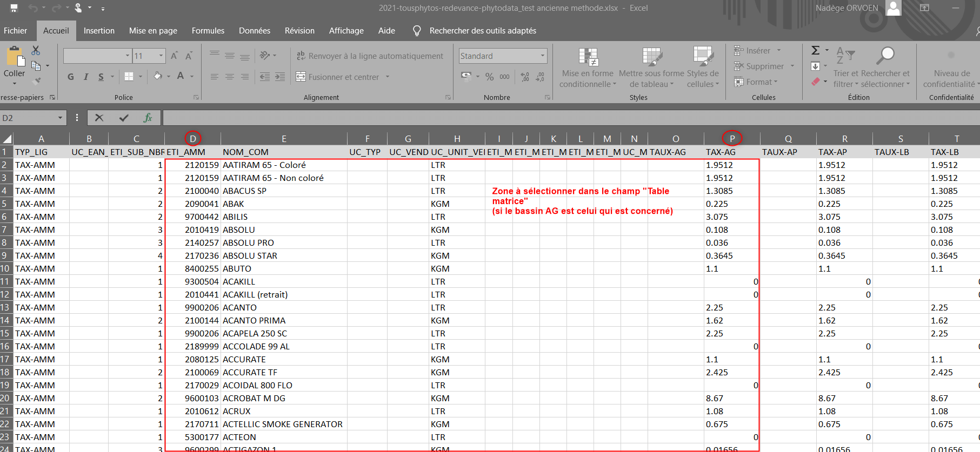
Task: Toggle bold with the G button
Action: 71,77
